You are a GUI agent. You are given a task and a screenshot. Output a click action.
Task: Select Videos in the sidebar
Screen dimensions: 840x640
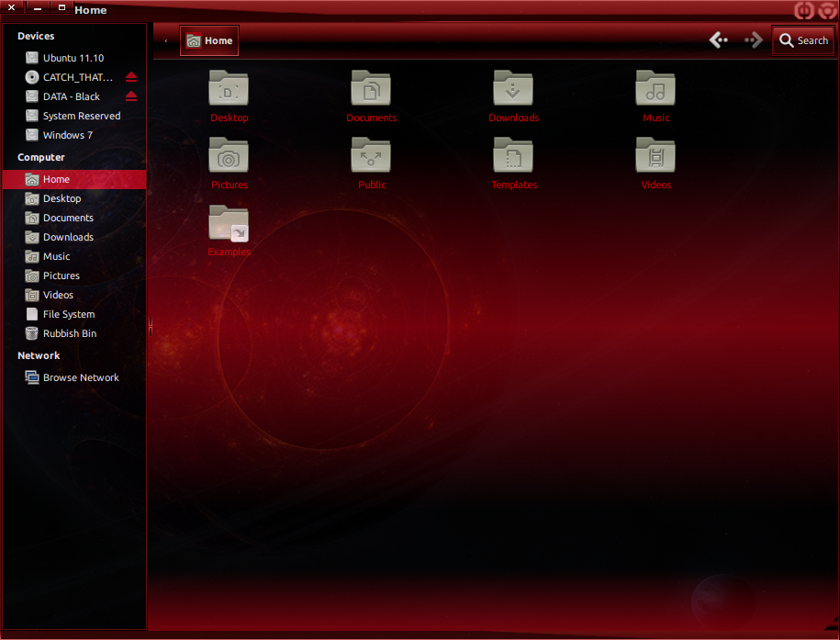(74, 295)
